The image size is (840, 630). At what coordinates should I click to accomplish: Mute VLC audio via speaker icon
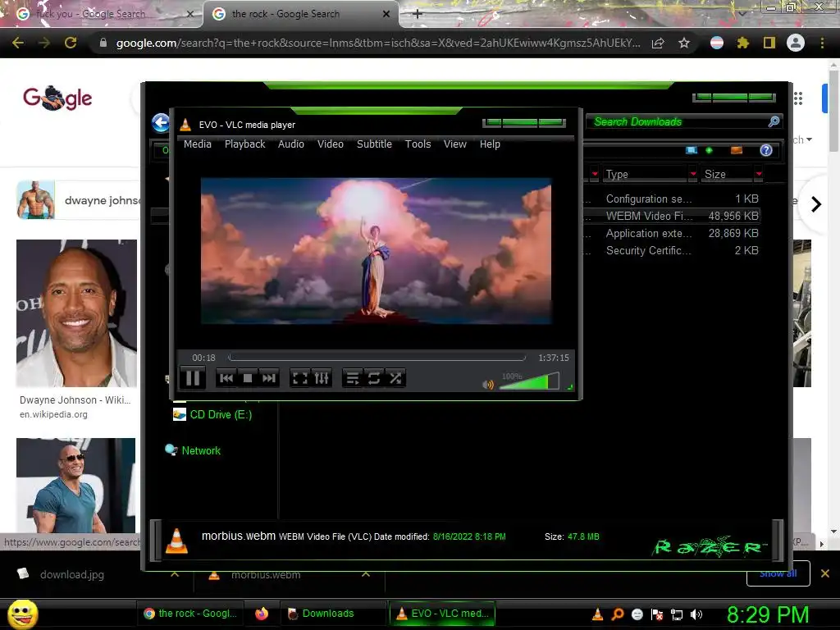[487, 385]
